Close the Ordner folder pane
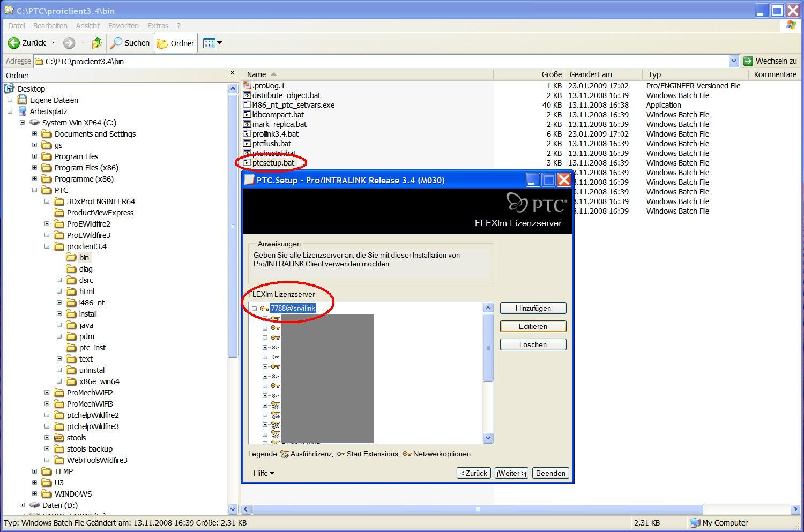 tap(232, 73)
